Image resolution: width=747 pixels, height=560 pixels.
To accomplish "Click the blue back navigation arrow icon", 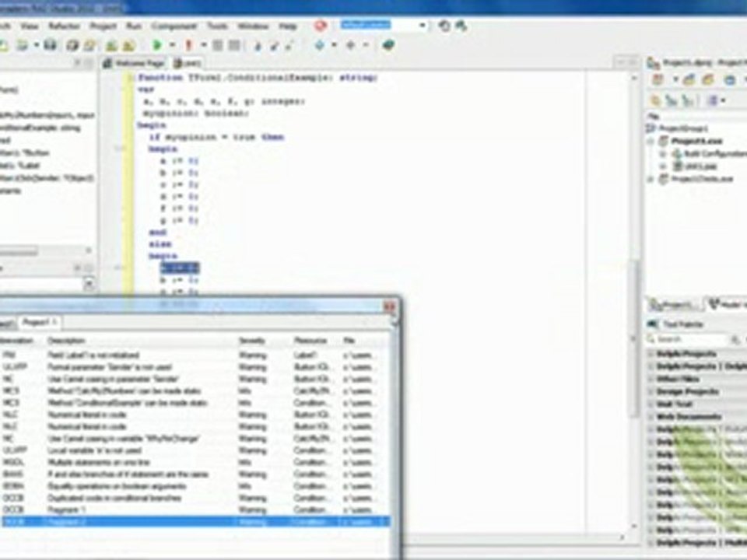I will point(319,45).
